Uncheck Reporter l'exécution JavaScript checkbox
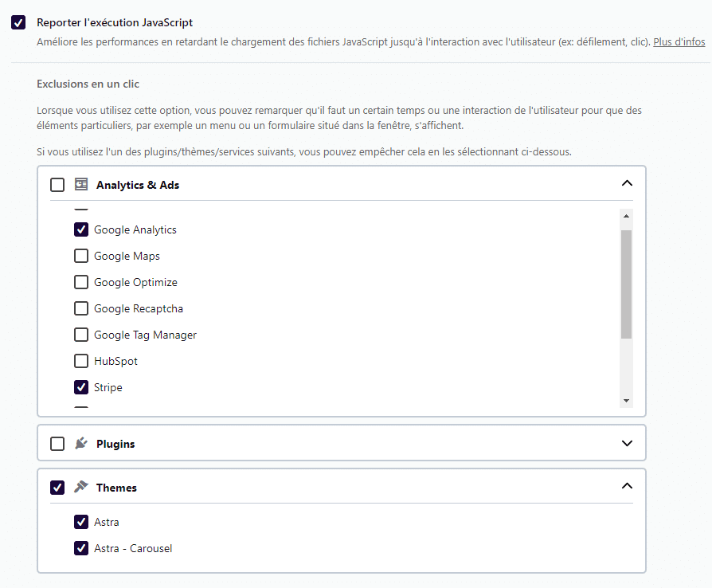Image resolution: width=712 pixels, height=588 pixels. point(18,22)
